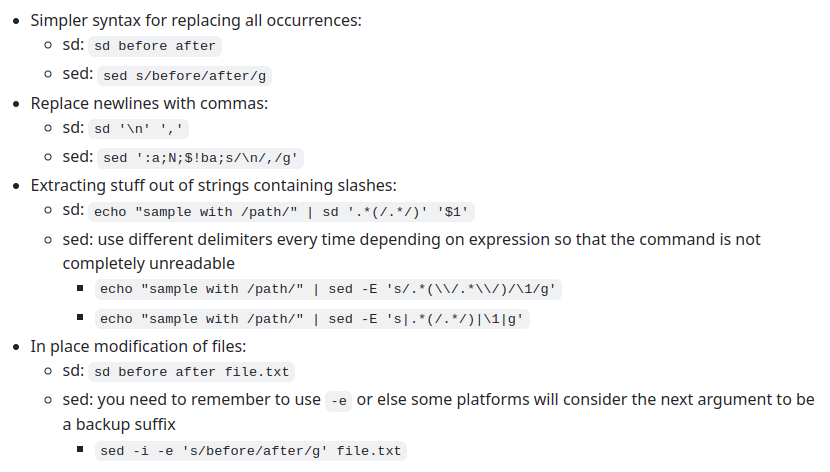Click the 'sed s/before/after/g' code snippet
Viewport: 830px width, 472px height.
tap(184, 76)
